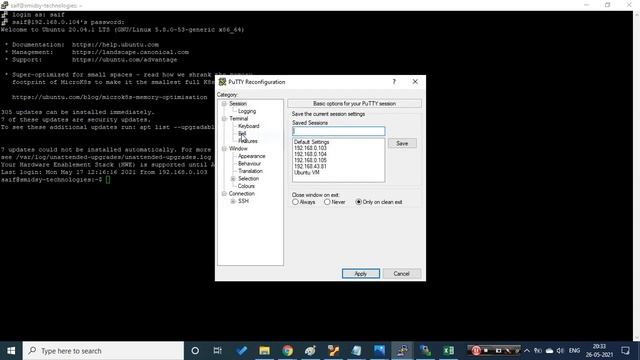This screenshot has height=360, width=640.
Task: Select the Always radio button
Action: coord(295,202)
